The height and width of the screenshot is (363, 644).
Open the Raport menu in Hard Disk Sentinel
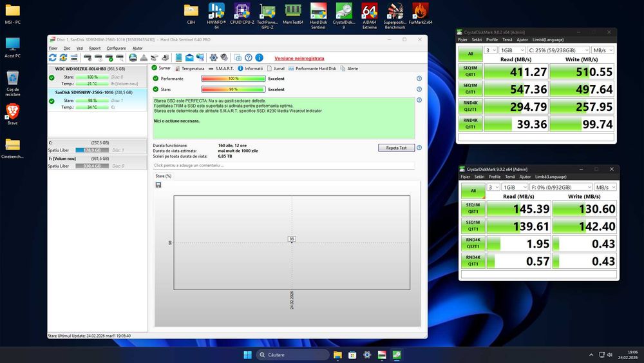[95, 48]
